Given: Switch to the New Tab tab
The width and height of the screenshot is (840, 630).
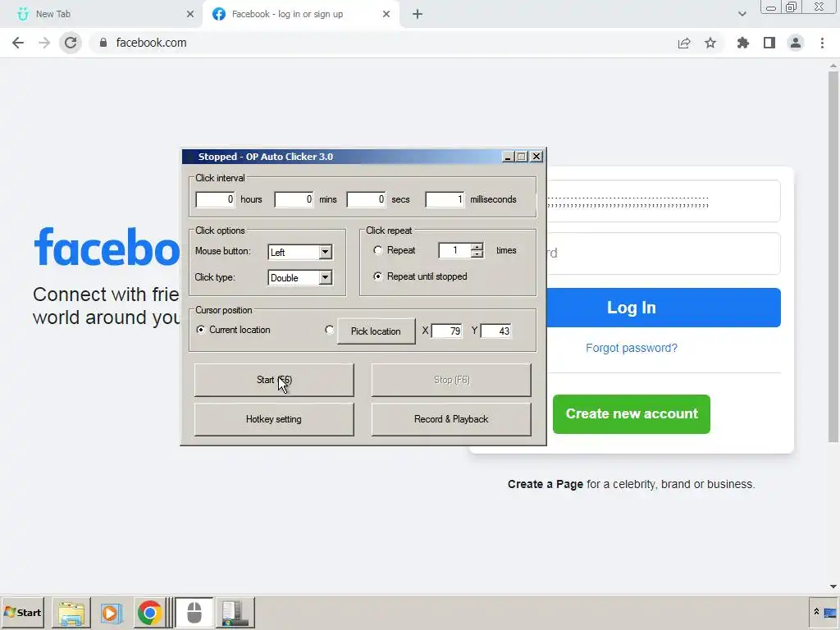Looking at the screenshot, I should pyautogui.click(x=102, y=14).
